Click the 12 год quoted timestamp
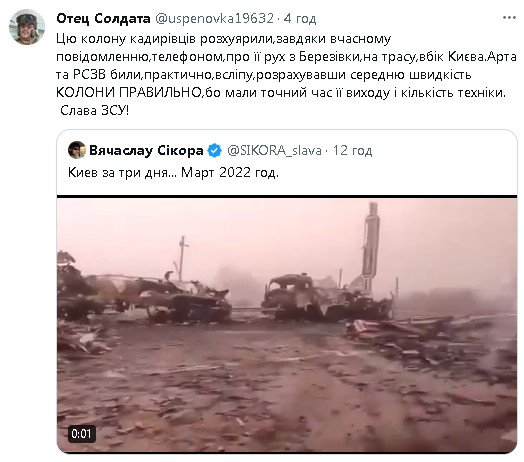 pos(352,150)
